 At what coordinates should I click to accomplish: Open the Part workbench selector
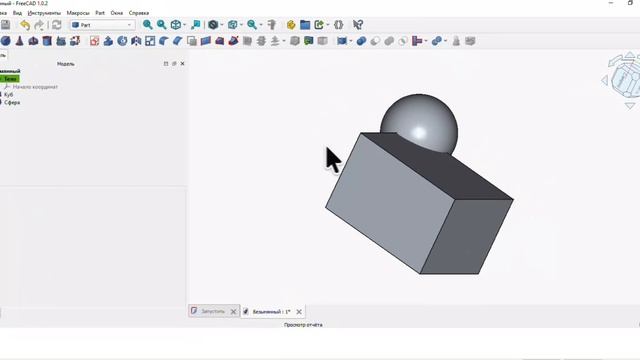(102, 25)
